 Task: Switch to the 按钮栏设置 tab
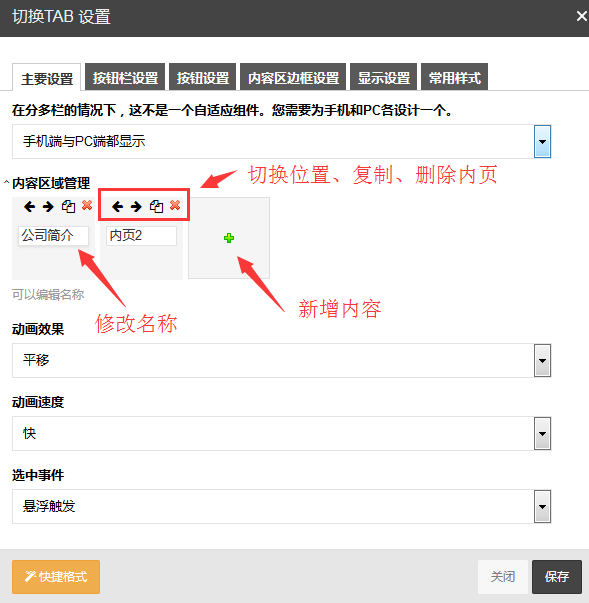click(125, 77)
